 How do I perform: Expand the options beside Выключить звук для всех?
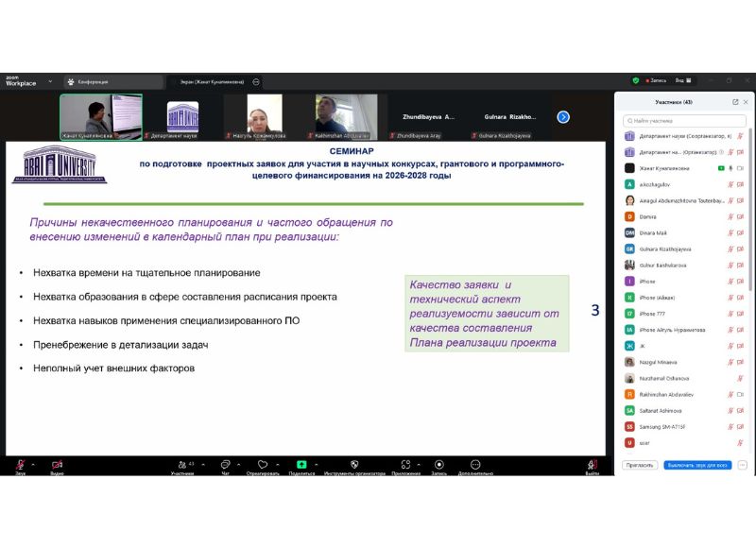pos(743,465)
